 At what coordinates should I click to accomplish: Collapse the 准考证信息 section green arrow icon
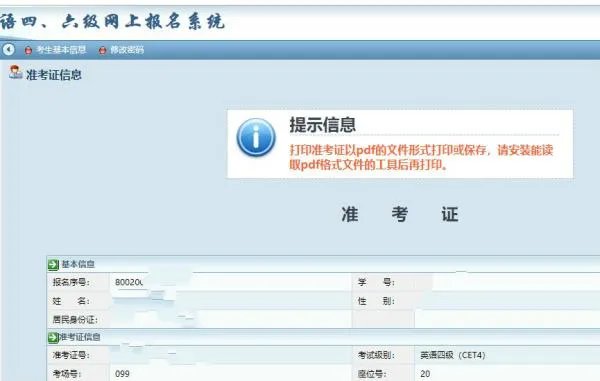tap(53, 337)
